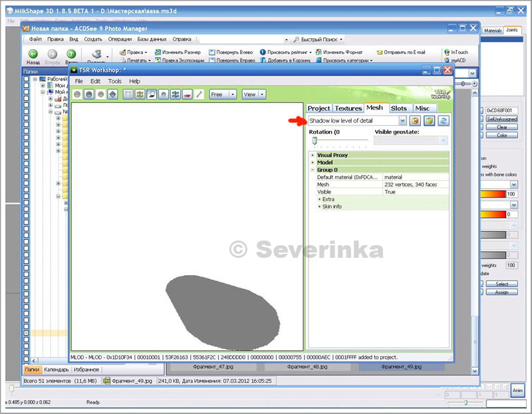Click the diamond-shaped view icon in TSR toolbar
This screenshot has height=414, width=532.
pos(112,94)
